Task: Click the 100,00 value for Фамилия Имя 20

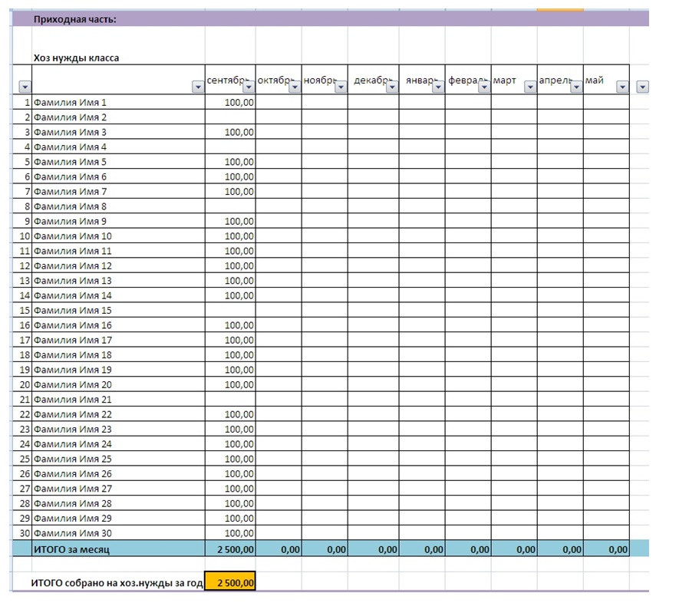Action: pos(230,384)
